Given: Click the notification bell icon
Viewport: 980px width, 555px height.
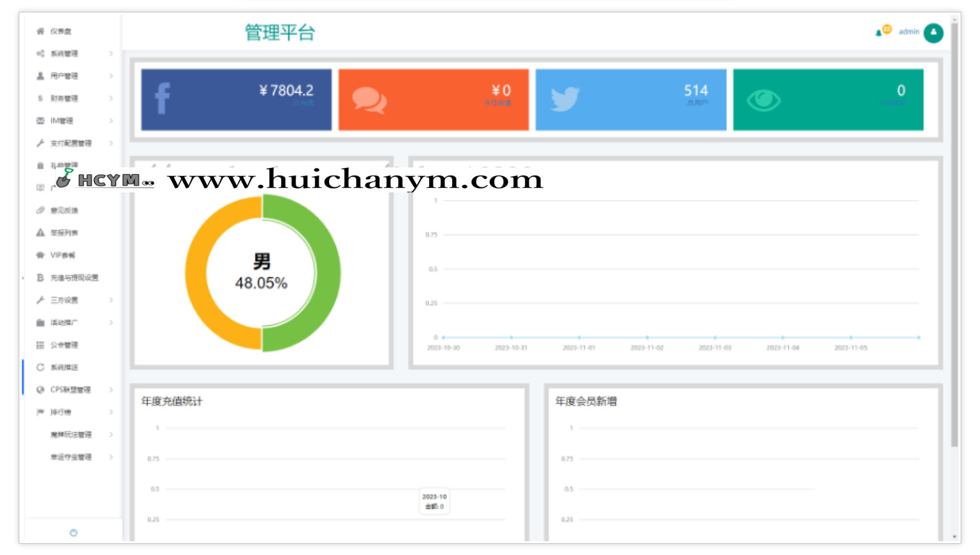Looking at the screenshot, I should point(879,32).
